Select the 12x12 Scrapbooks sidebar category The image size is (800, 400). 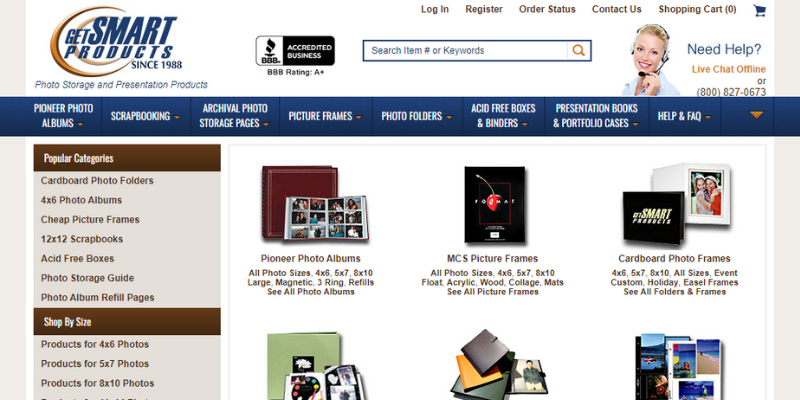click(x=82, y=239)
